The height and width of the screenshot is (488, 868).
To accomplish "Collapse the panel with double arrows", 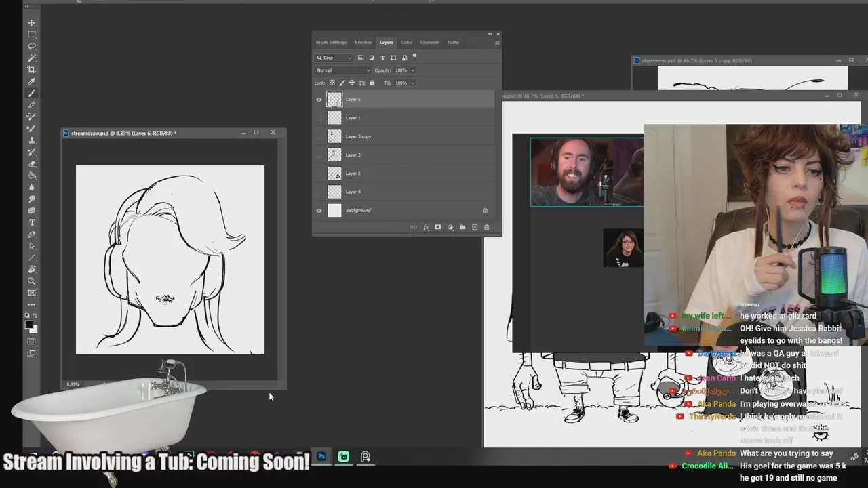I will point(490,34).
